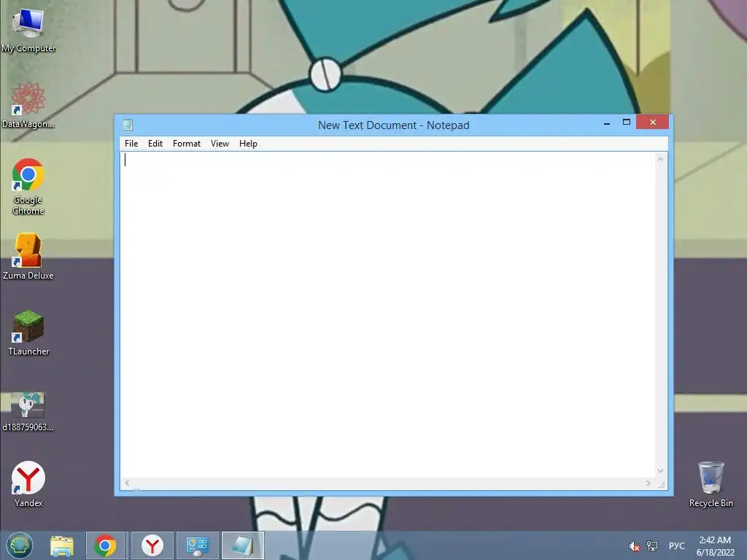Viewport: 747px width, 560px height.
Task: Select the My Computer desktop icon
Action: click(28, 31)
